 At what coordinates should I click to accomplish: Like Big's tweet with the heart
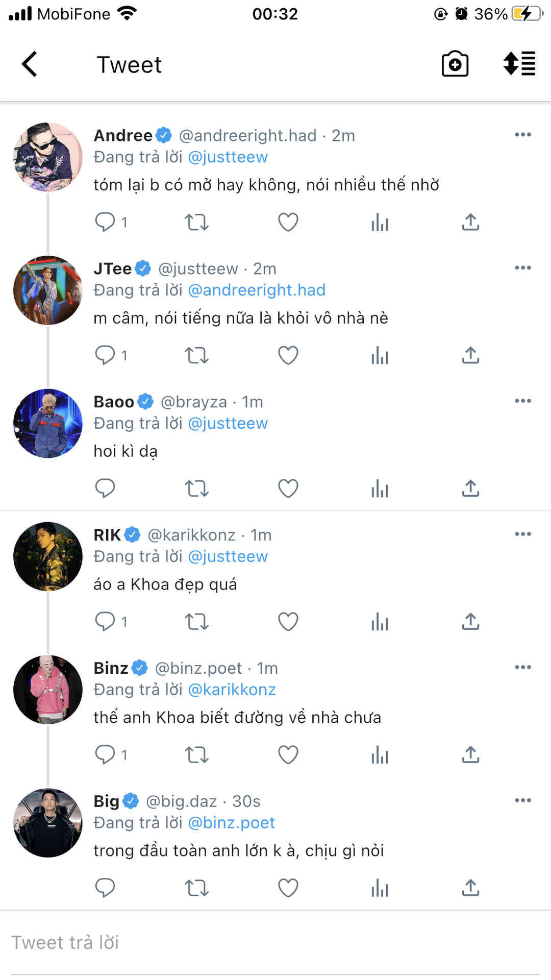[x=288, y=888]
